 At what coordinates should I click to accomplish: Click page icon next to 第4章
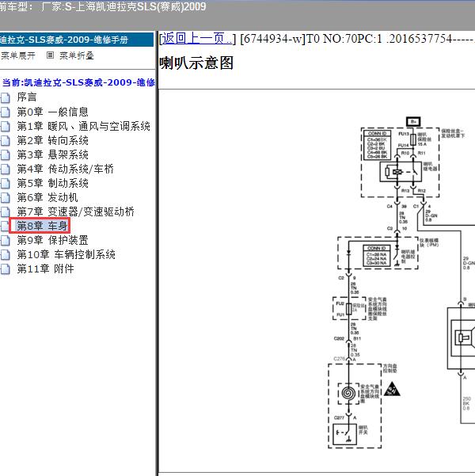click(x=6, y=169)
